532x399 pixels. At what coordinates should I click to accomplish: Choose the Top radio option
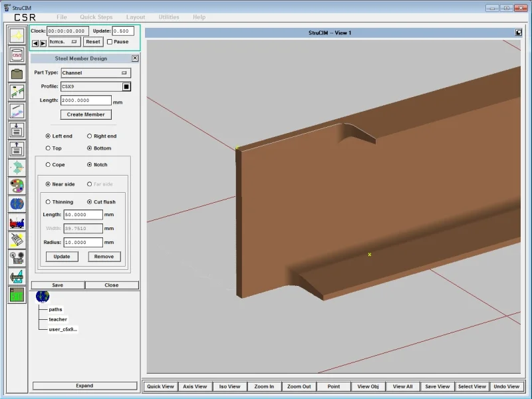pos(48,148)
